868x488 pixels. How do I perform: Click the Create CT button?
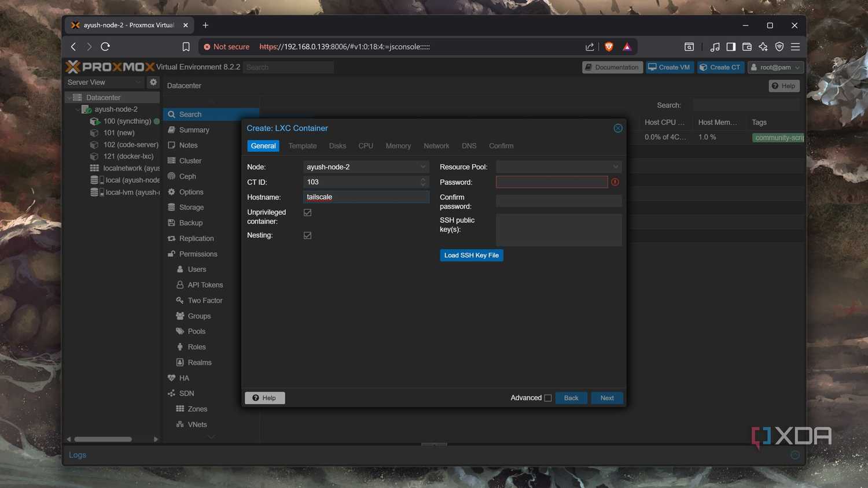coord(720,67)
